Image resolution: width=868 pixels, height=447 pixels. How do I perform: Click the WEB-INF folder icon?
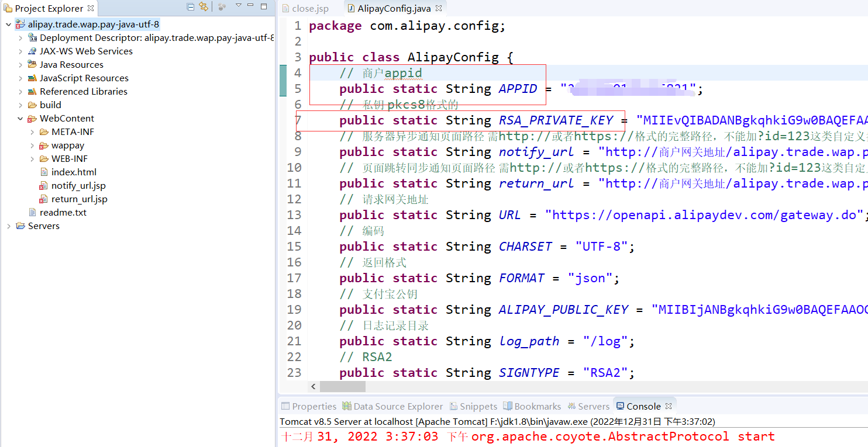pyautogui.click(x=44, y=159)
